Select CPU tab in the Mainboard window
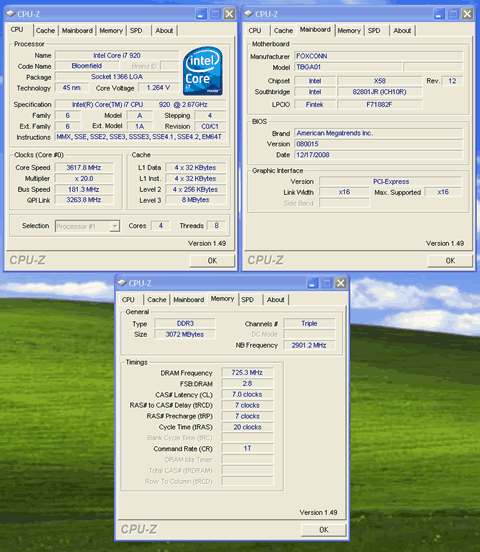The height and width of the screenshot is (552, 480). 255,31
